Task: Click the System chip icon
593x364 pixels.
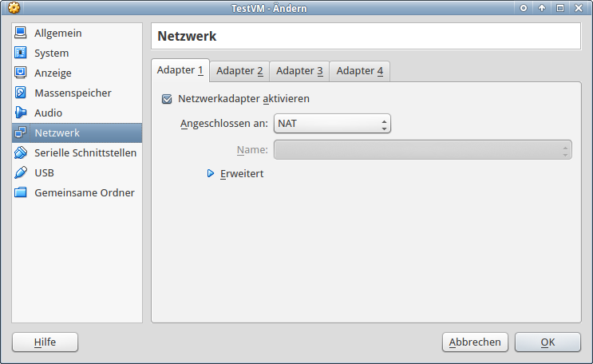Action: pyautogui.click(x=21, y=53)
